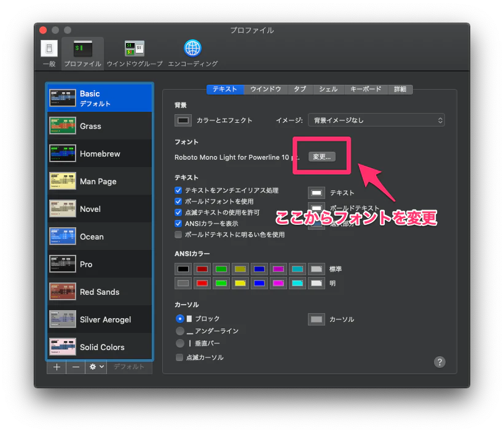
Task: Toggle 点滅テキストの使用を許可 checkbox
Action: pos(178,213)
